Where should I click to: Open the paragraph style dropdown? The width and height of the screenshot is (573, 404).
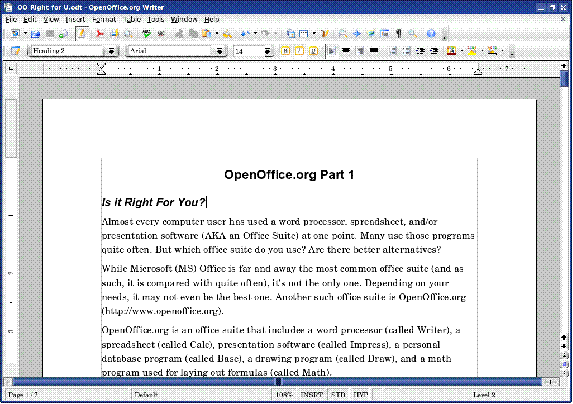[111, 51]
